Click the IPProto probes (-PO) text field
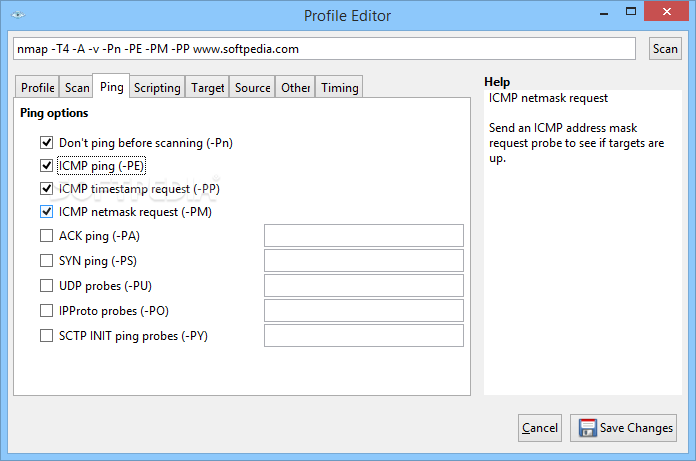The width and height of the screenshot is (696, 461). coord(364,311)
